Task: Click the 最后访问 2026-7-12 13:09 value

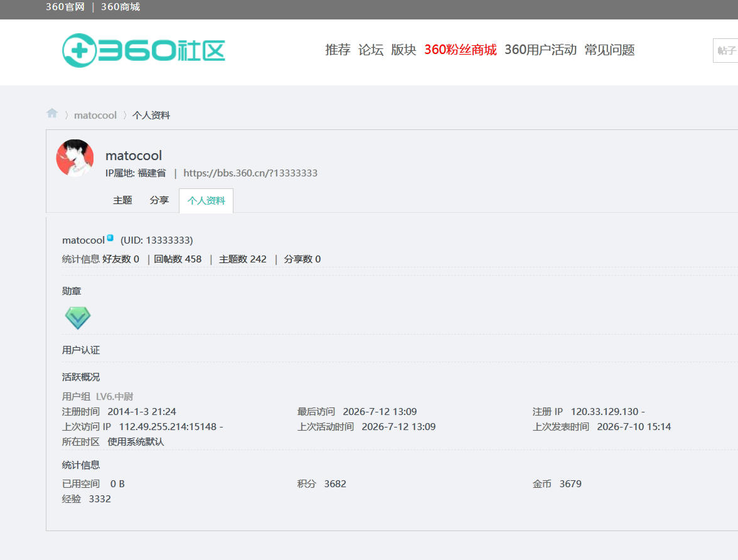Action: tap(380, 412)
